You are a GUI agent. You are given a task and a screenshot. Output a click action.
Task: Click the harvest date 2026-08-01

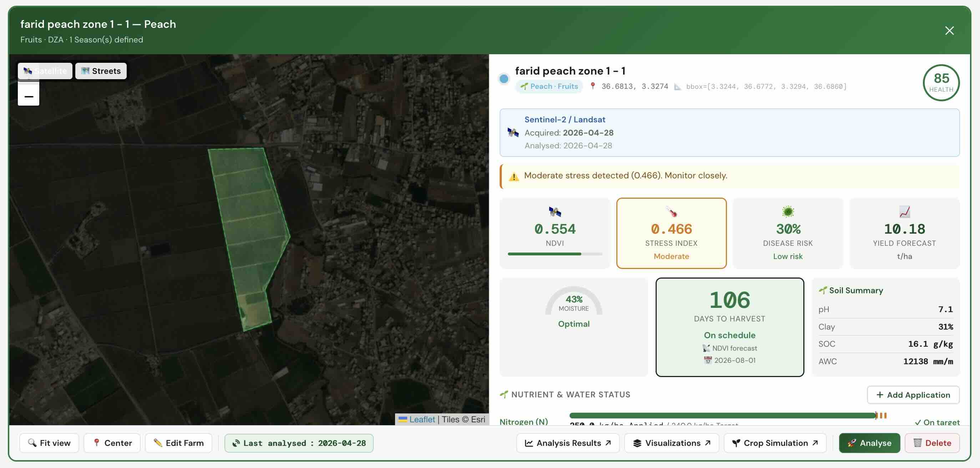pos(734,360)
